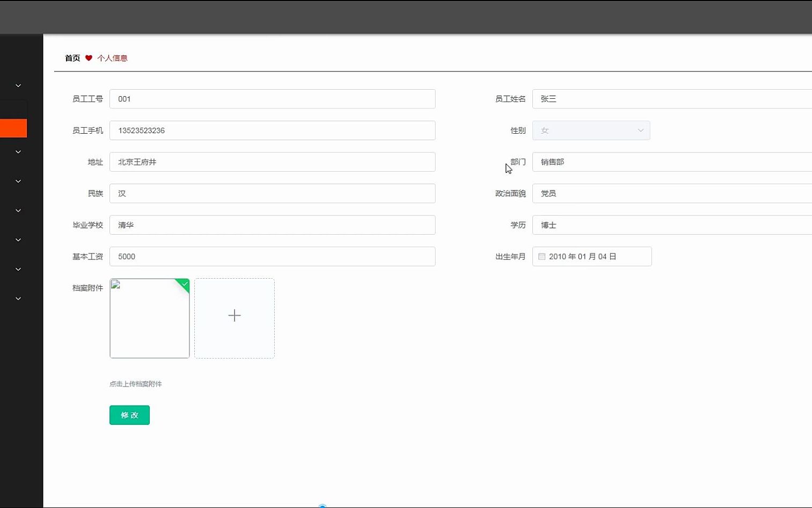Click the 员工手机 field with 13523523236
This screenshot has width=812, height=508.
(x=272, y=130)
